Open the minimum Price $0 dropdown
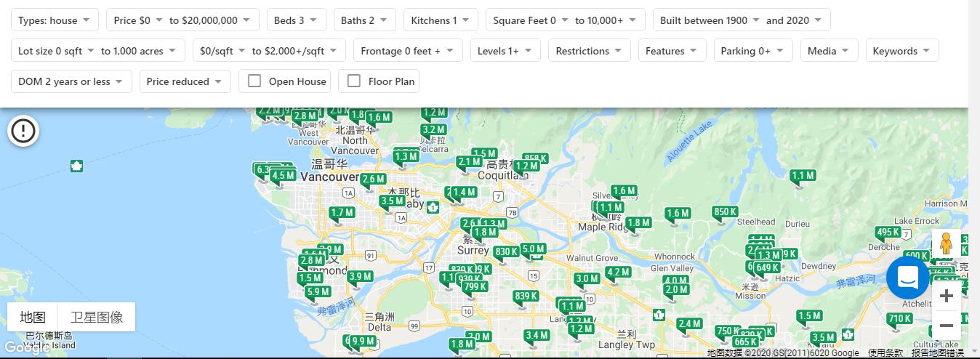This screenshot has height=359, width=980. [138, 20]
